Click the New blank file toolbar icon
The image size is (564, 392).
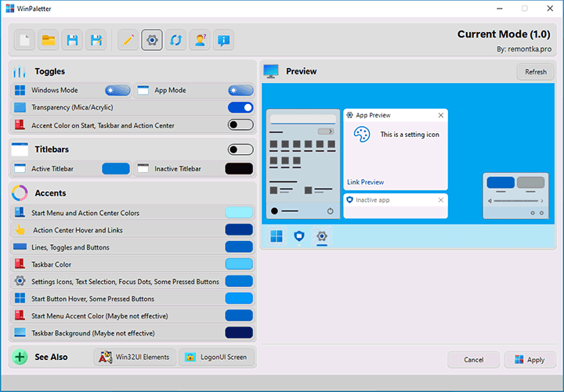click(x=24, y=40)
